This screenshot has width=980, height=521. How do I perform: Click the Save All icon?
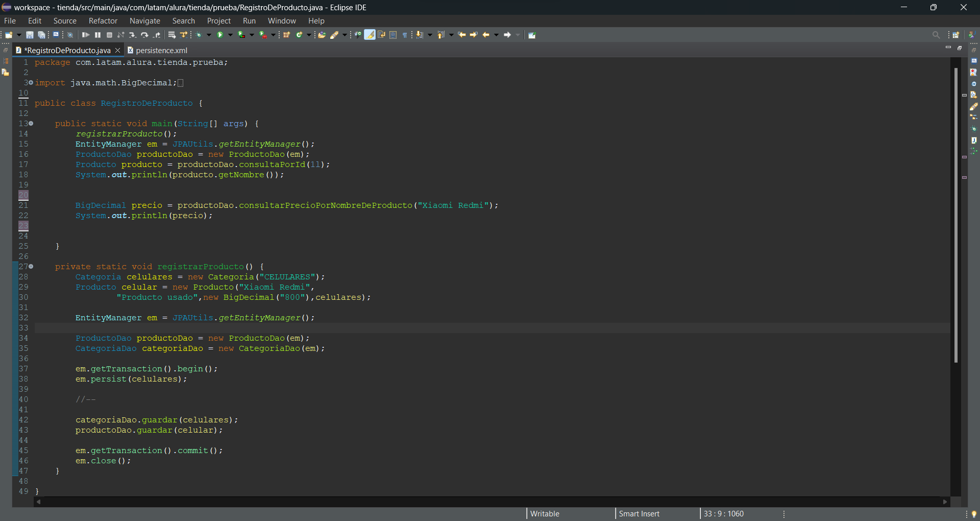[x=42, y=35]
